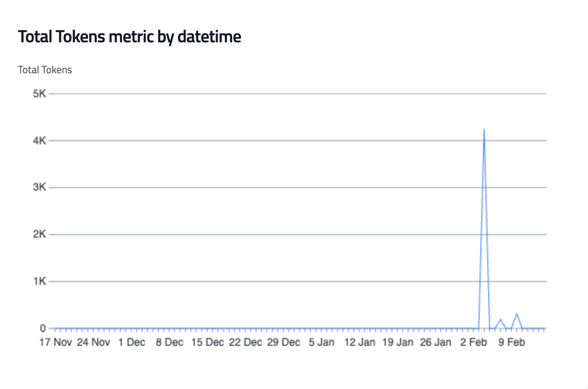Select the 29 Dec date label
This screenshot has width=588, height=389.
click(x=284, y=342)
